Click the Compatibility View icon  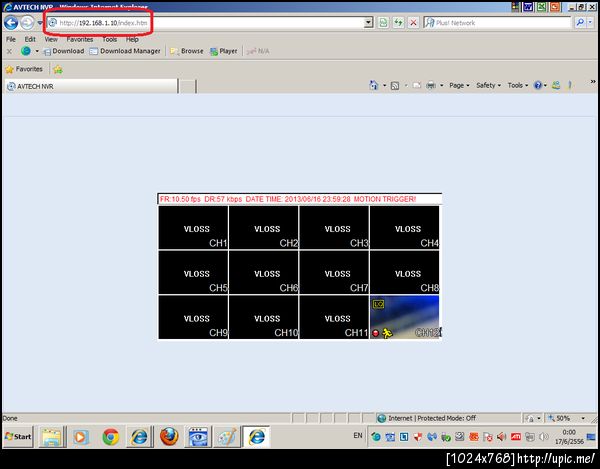pos(383,23)
